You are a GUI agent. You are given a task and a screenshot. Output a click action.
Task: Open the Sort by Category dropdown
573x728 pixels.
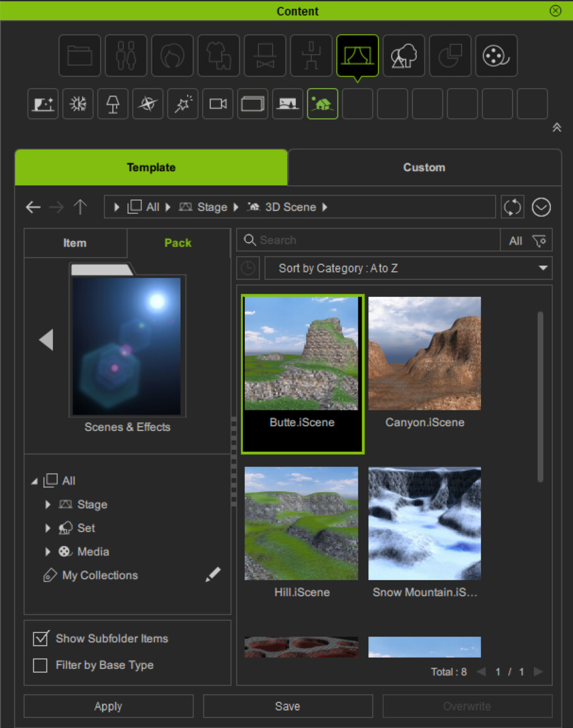[x=408, y=268]
